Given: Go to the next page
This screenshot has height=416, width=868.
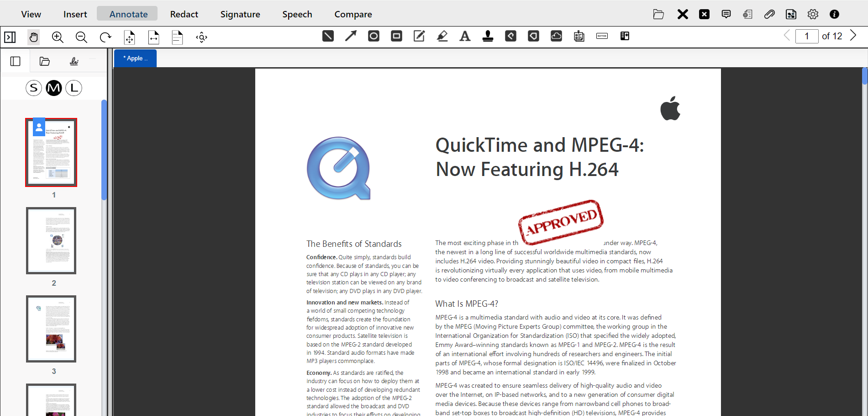Looking at the screenshot, I should (x=853, y=36).
